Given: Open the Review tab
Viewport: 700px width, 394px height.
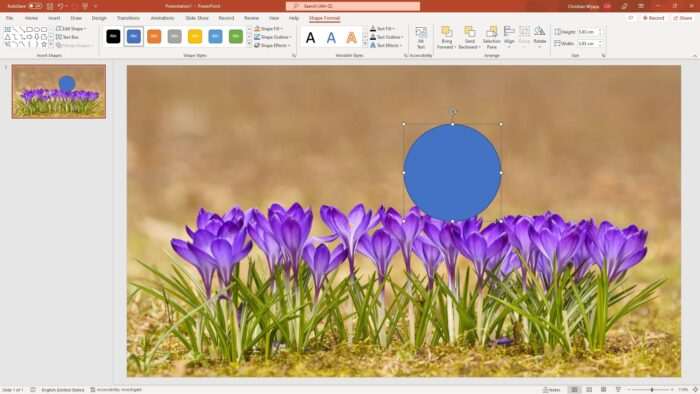Looking at the screenshot, I should pyautogui.click(x=251, y=18).
